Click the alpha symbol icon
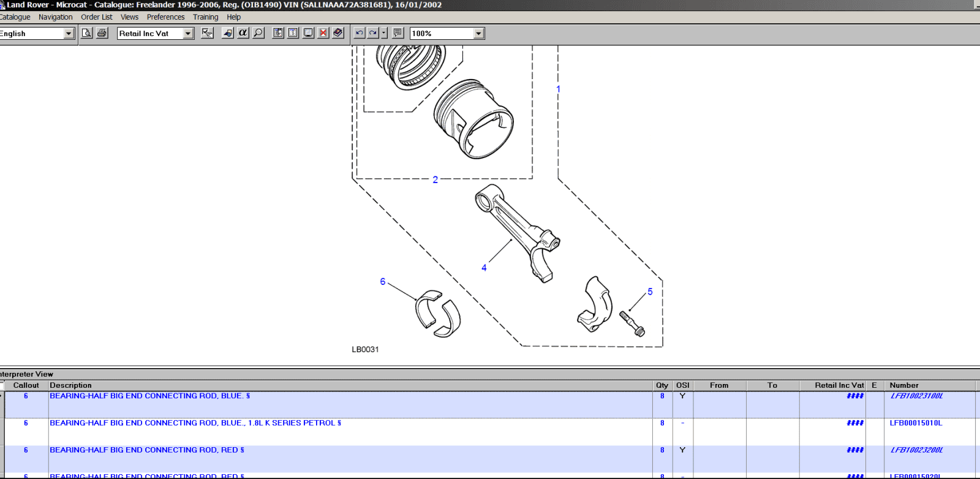Screen dimensions: 980x479 243,33
